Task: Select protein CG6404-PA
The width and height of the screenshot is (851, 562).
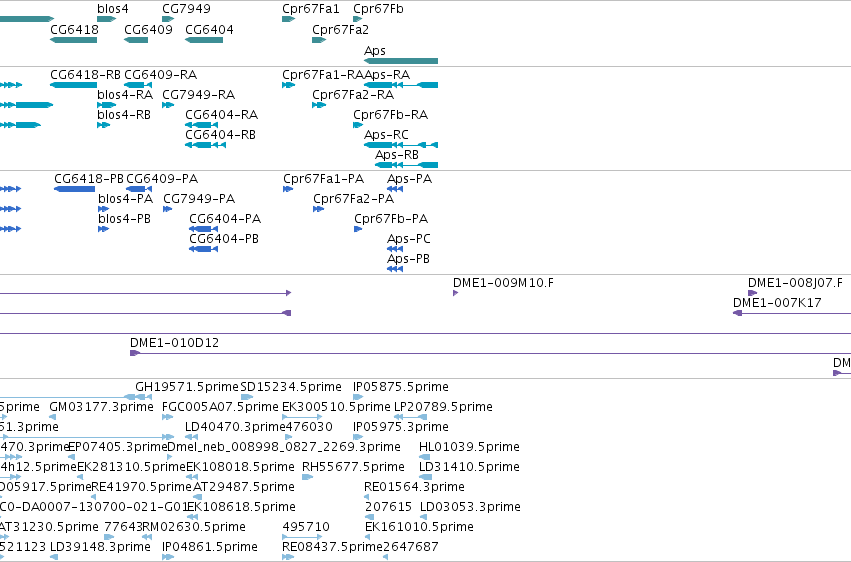Action: coord(225,219)
